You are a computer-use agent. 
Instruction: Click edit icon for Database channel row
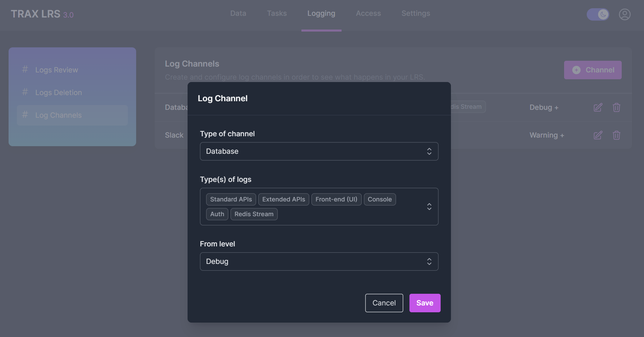(598, 107)
